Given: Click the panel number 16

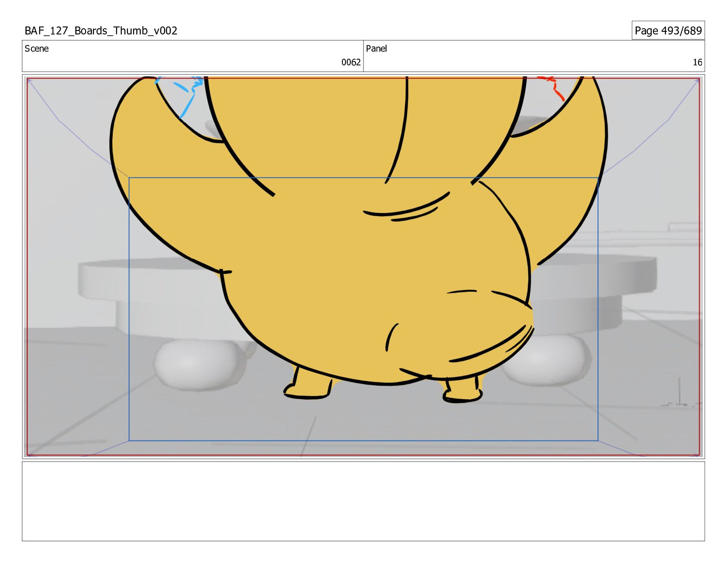Looking at the screenshot, I should (697, 62).
